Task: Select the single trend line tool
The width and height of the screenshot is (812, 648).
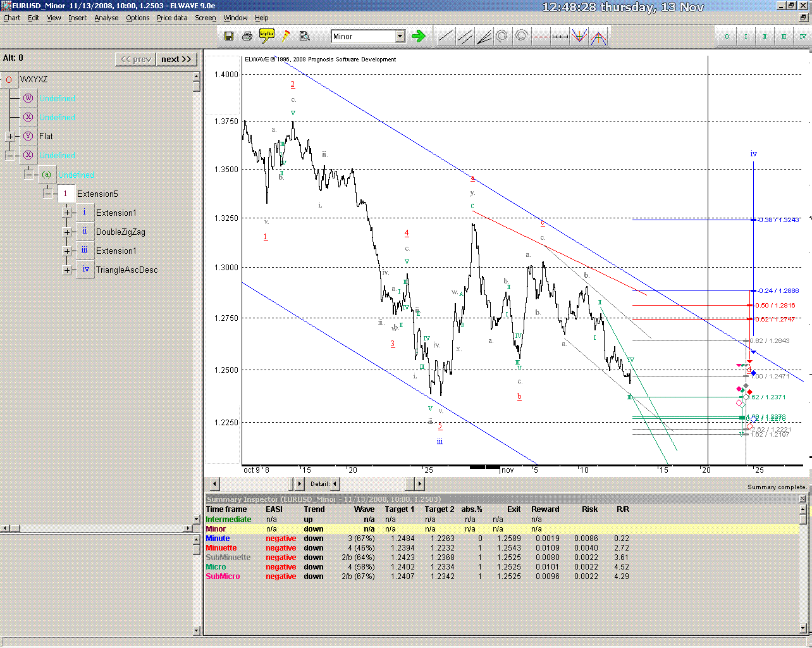Action: point(446,37)
